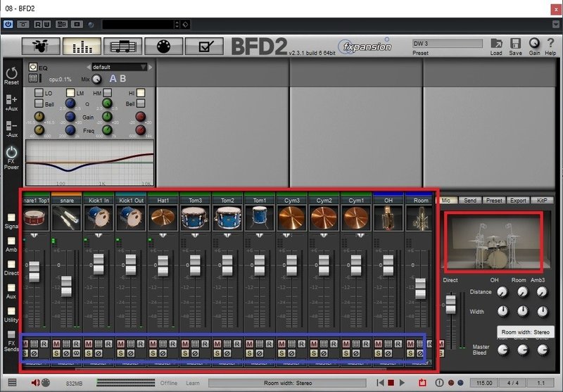Screen dimensions: 563x392
Task: Click the stop transport button
Action: point(391,383)
